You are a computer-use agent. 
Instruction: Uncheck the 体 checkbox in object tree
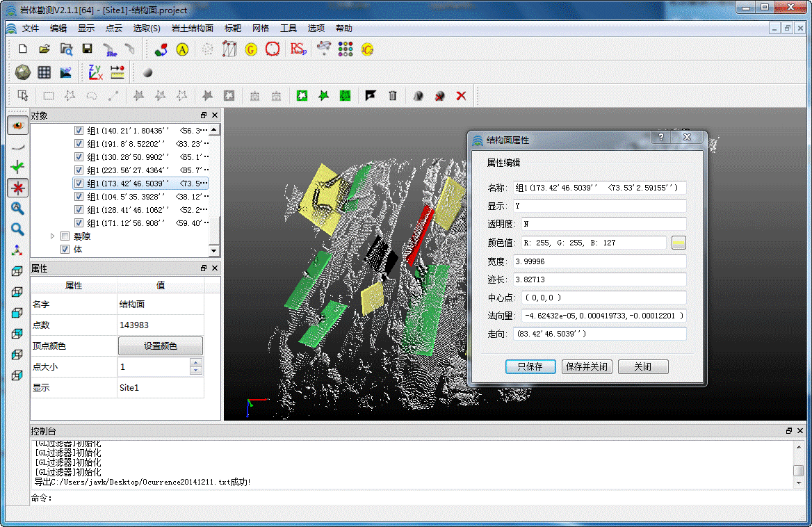coord(65,249)
